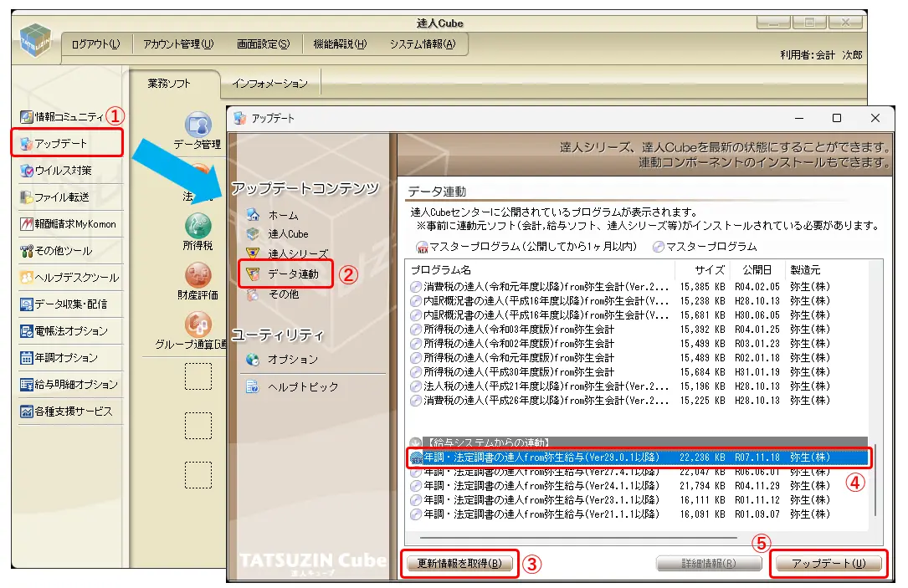The image size is (908, 588).
Task: Switch to the インフォメーション tab
Action: 269,84
